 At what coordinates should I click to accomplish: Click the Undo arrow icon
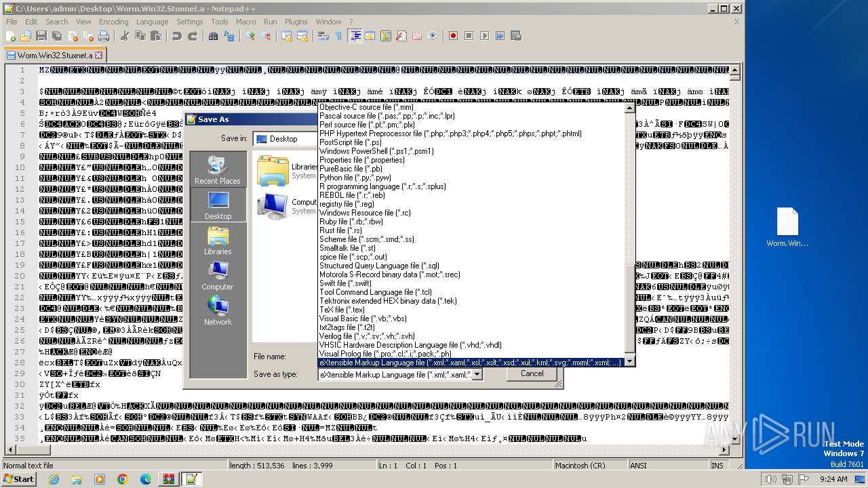pos(176,36)
